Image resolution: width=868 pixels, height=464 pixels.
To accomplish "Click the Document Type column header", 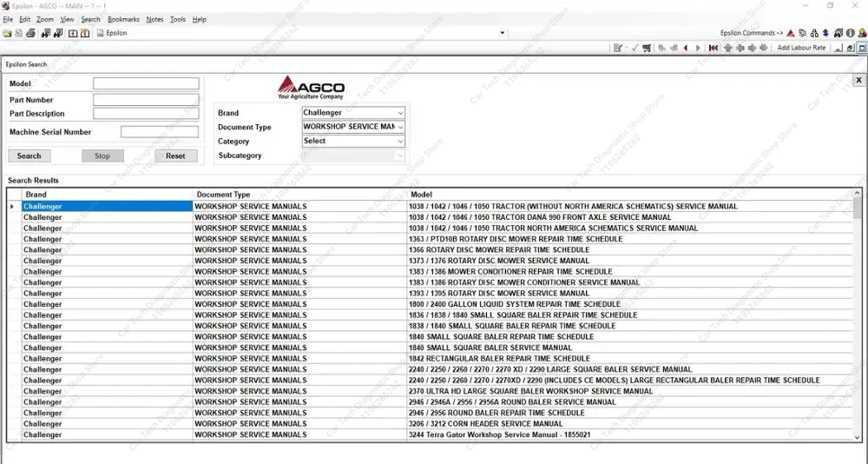I will [299, 195].
